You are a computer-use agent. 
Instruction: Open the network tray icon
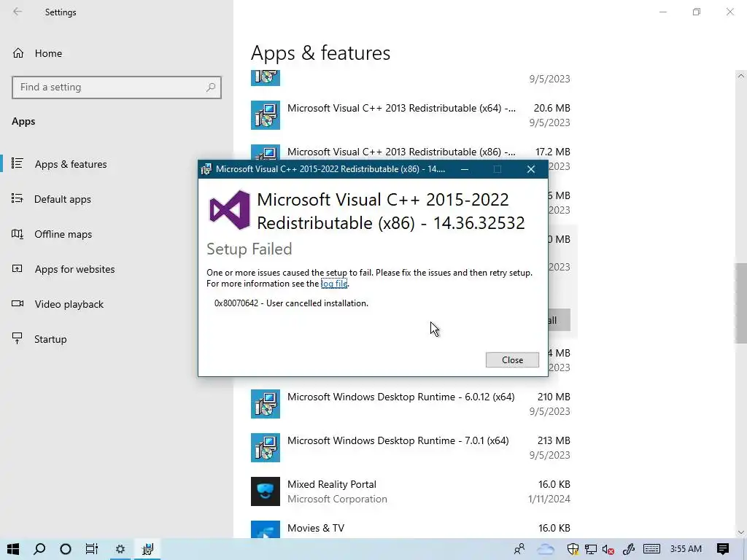(591, 549)
